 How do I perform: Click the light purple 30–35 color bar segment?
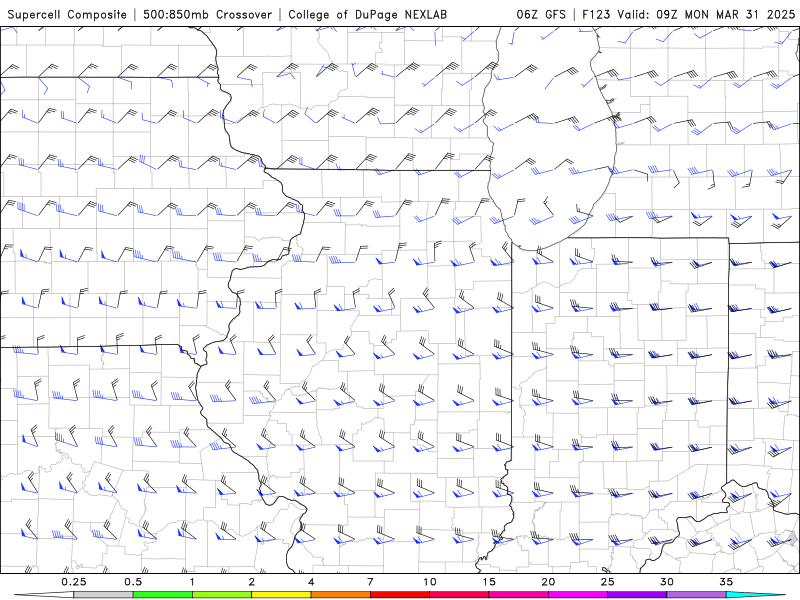point(696,595)
